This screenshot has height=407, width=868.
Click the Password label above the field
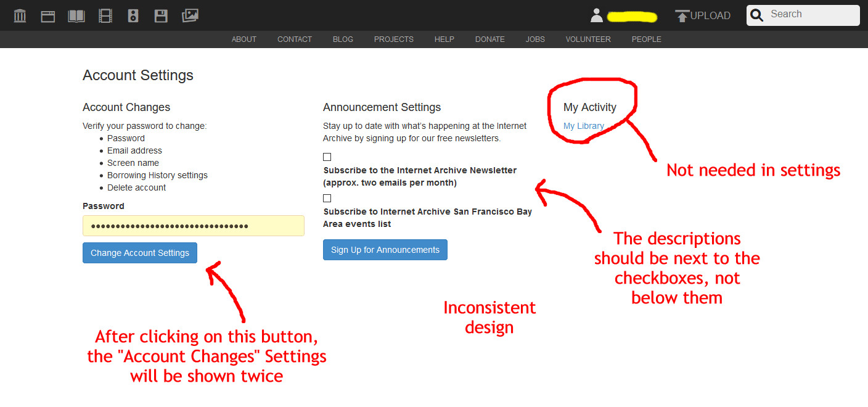[104, 206]
